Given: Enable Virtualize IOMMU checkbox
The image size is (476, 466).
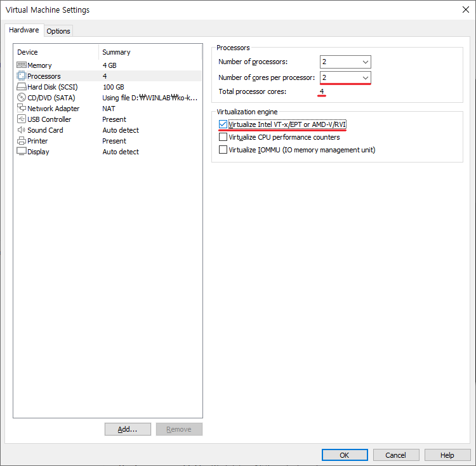Looking at the screenshot, I should coord(223,150).
